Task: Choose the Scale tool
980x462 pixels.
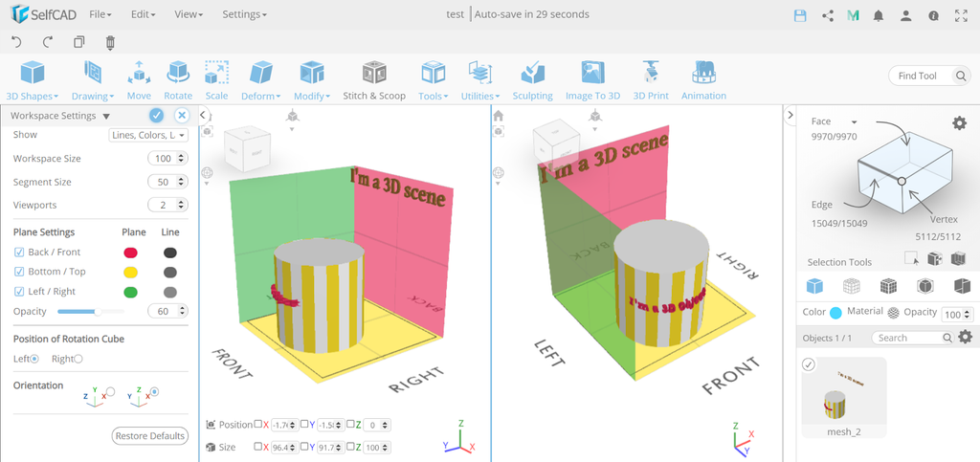Action: pyautogui.click(x=216, y=79)
